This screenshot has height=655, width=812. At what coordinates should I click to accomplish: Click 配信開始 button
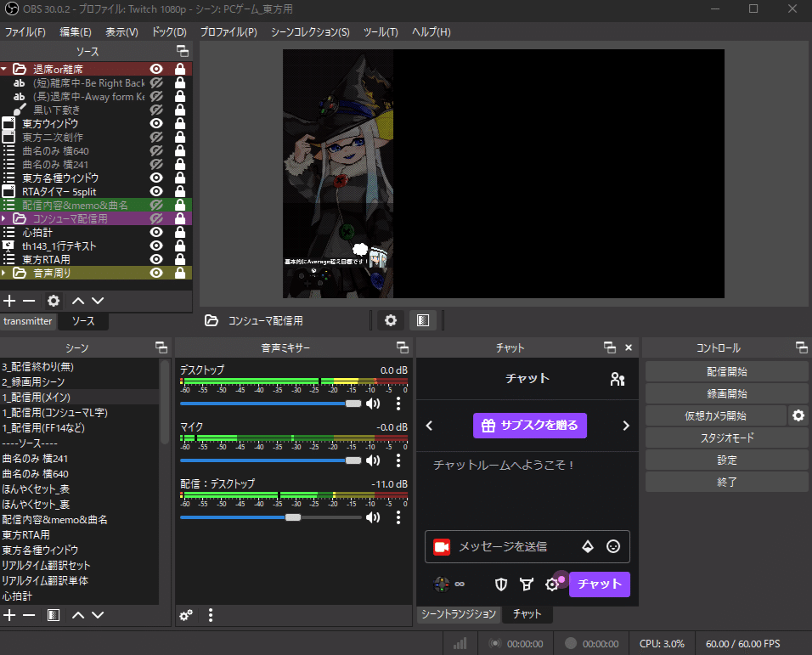726,371
